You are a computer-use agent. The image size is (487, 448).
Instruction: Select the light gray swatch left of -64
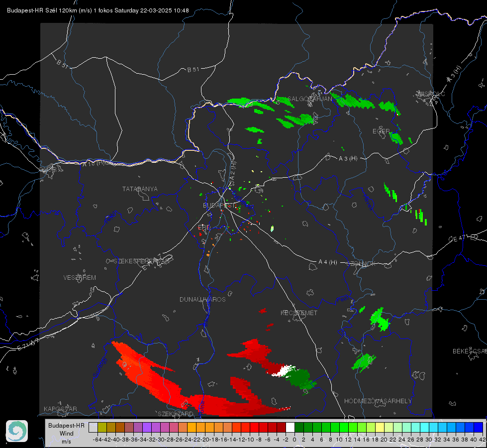coord(93,427)
